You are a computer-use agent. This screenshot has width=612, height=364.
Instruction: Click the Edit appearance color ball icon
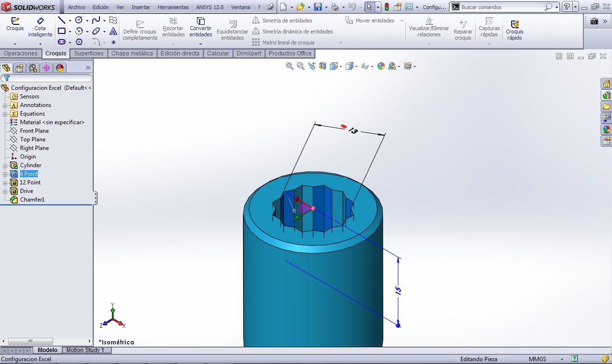pos(381,66)
